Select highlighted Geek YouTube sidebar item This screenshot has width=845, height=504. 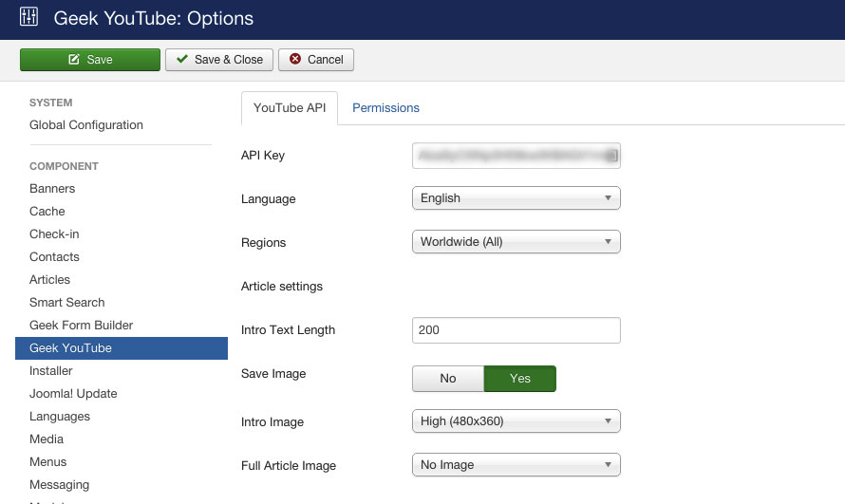[x=122, y=347]
